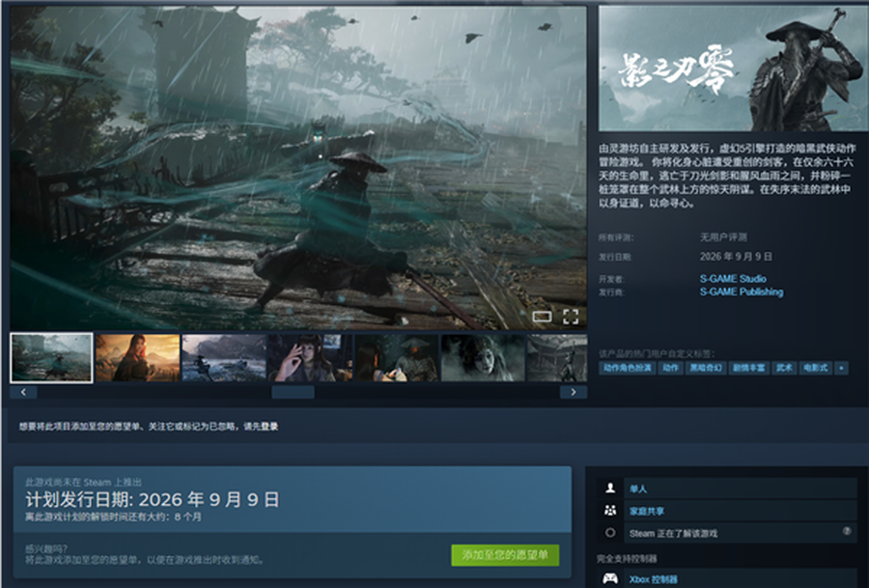Screen dimensions: 869x588
Task: Click the 登录 login link
Action: pyautogui.click(x=269, y=426)
